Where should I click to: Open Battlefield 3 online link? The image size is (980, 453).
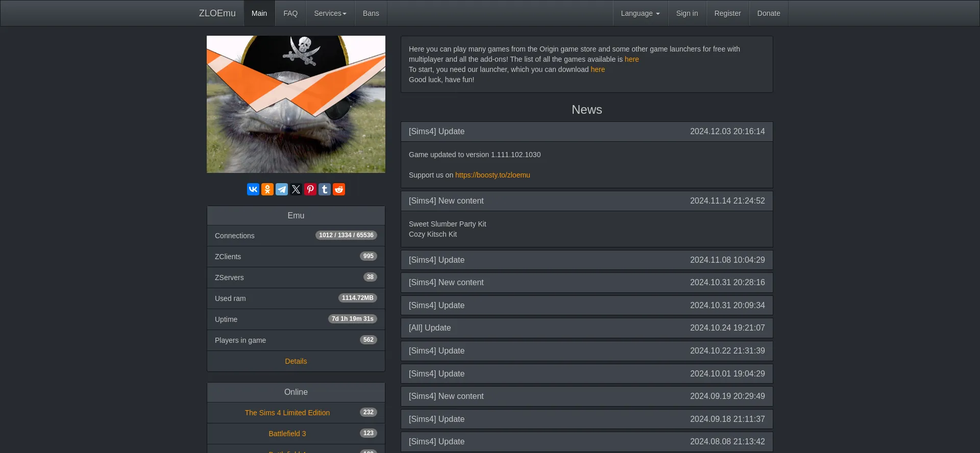point(287,434)
